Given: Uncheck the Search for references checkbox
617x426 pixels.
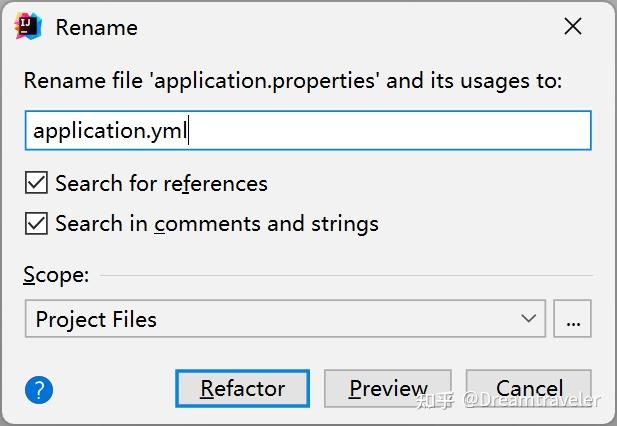Looking at the screenshot, I should 37,183.
